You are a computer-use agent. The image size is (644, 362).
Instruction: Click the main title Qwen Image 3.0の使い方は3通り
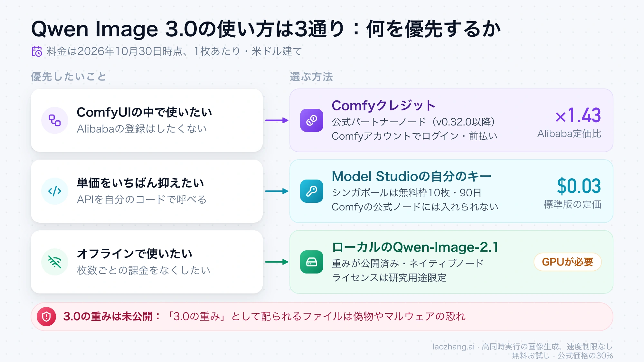(x=189, y=29)
